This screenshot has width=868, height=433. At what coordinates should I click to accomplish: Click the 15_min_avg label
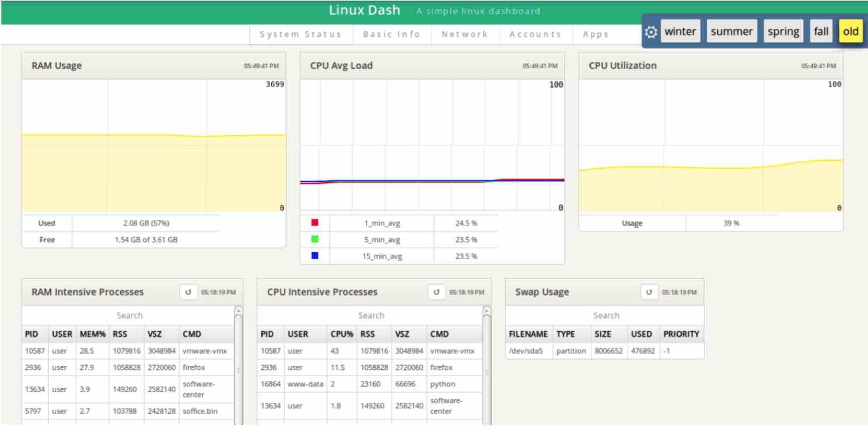(x=382, y=256)
